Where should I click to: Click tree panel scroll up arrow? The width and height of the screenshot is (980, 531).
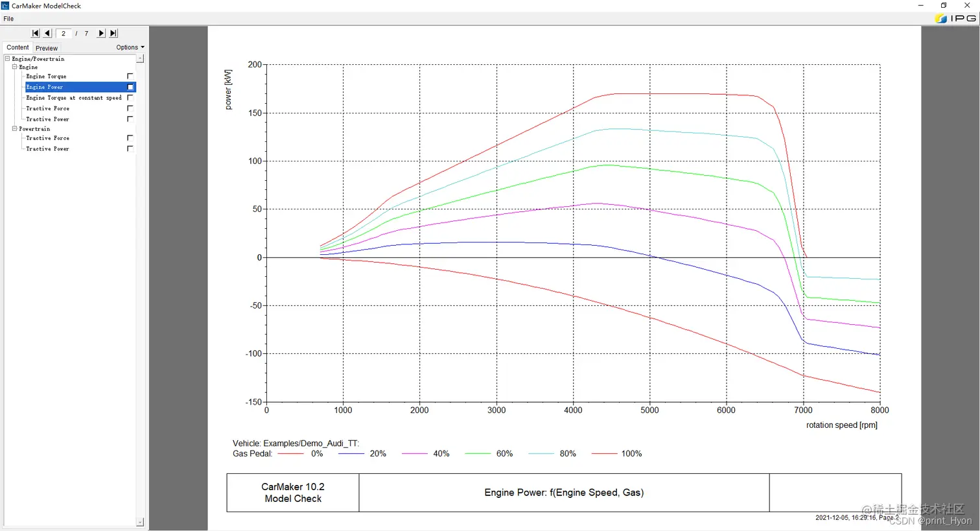[x=140, y=58]
